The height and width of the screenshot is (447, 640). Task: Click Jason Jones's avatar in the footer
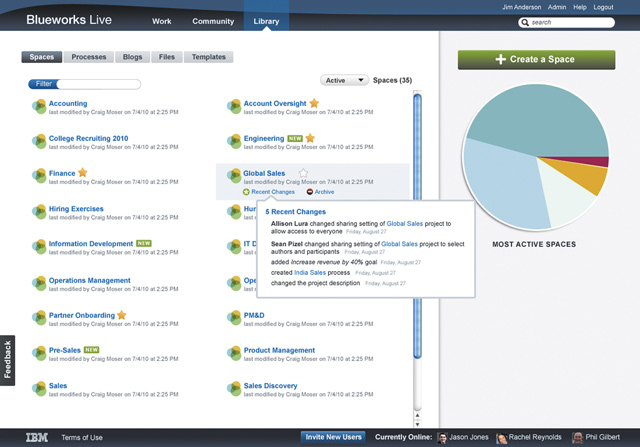(442, 438)
